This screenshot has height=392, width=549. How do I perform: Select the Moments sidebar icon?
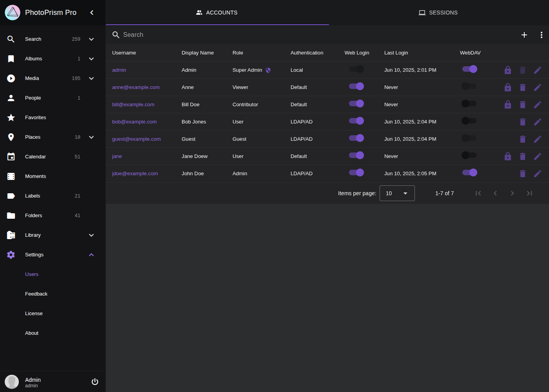(x=11, y=176)
